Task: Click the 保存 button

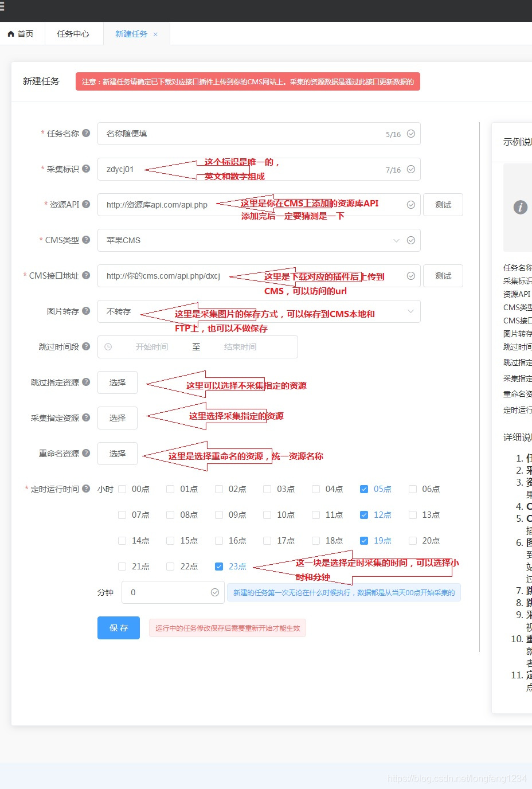Action: click(119, 628)
